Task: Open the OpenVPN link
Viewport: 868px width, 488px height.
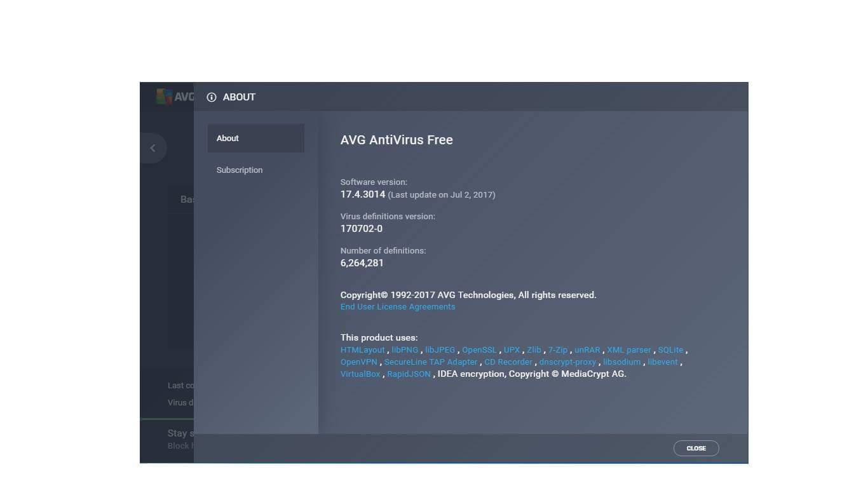Action: point(359,362)
